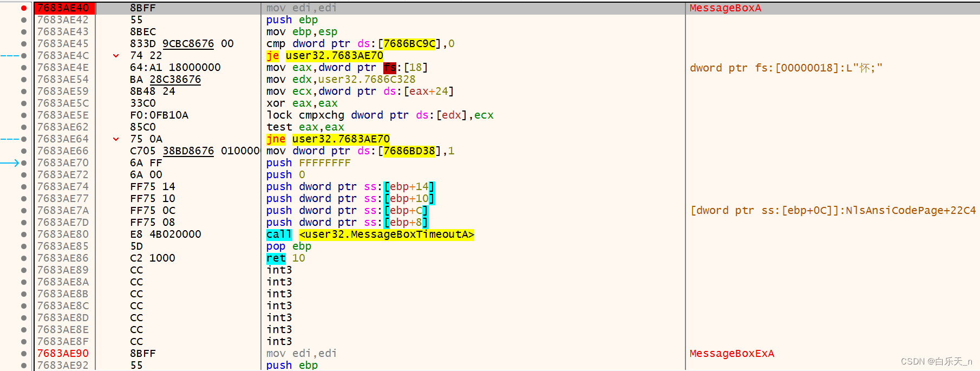Click the push FFFFFFFF instruction
The width and height of the screenshot is (980, 371).
309,163
